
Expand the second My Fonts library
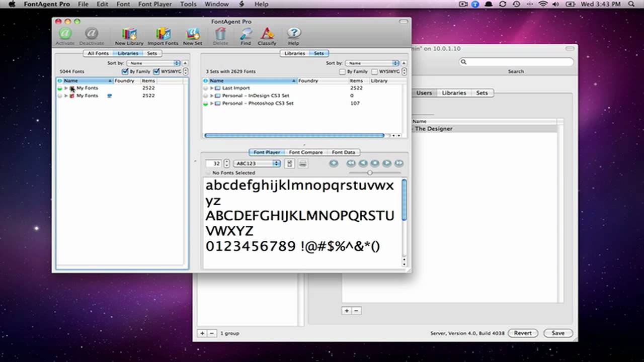coord(66,96)
